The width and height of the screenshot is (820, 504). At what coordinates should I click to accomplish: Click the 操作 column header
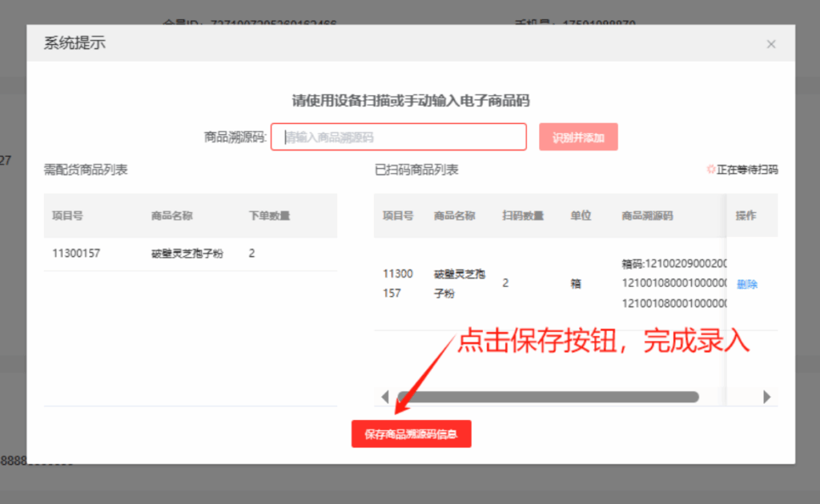[x=746, y=216]
